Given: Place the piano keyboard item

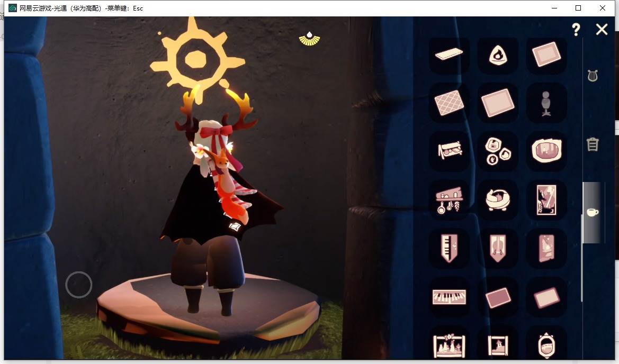Looking at the screenshot, I should tap(449, 297).
